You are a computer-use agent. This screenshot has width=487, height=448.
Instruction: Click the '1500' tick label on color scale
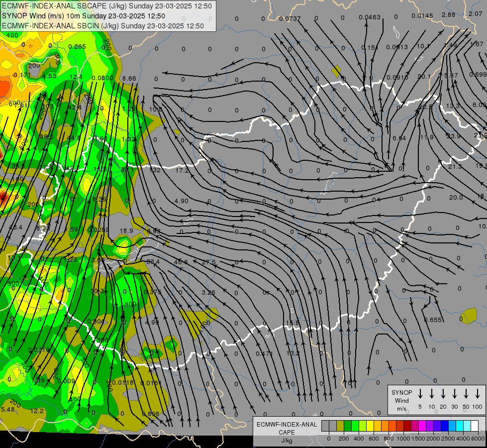click(418, 439)
